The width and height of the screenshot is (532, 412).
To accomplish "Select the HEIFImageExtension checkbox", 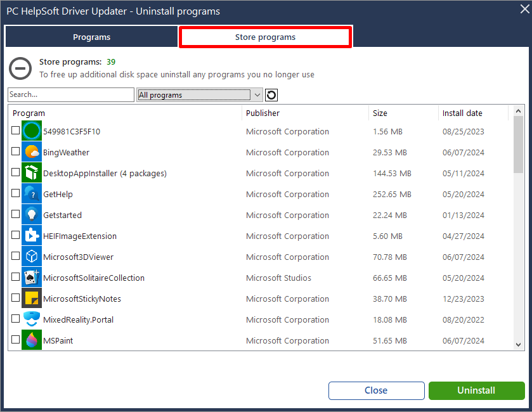I will coord(16,235).
